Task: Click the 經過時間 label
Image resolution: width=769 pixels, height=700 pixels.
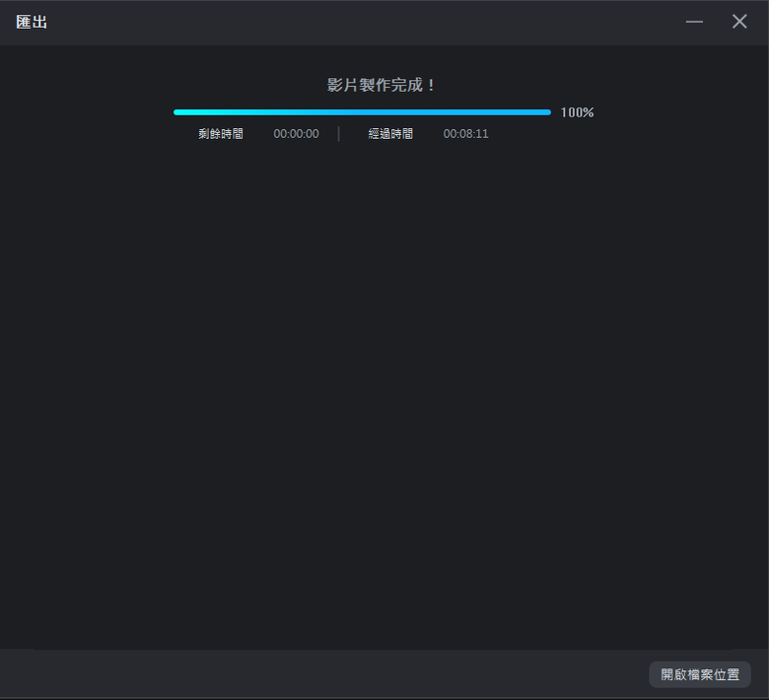Action: click(x=390, y=134)
